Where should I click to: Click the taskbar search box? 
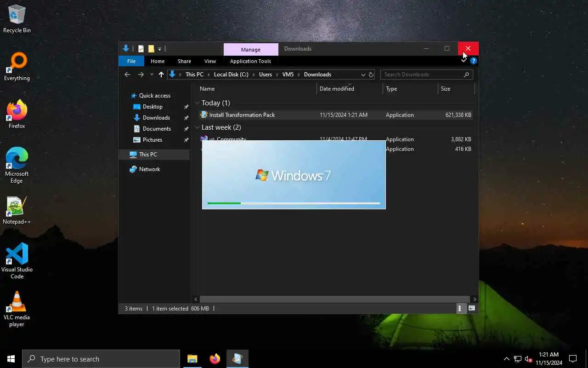point(101,359)
